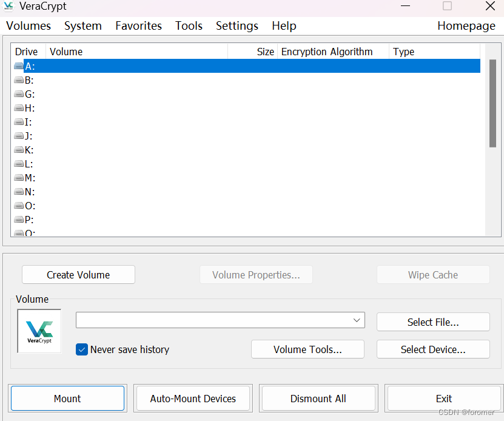Viewport: 504px width, 421px height.
Task: Open Volume Tools button
Action: pyautogui.click(x=307, y=349)
